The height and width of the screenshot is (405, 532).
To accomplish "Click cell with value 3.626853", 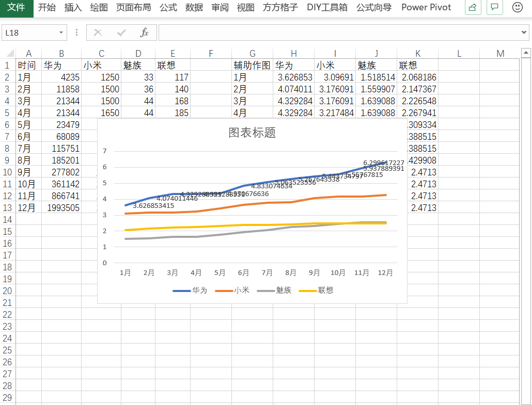I will 293,77.
